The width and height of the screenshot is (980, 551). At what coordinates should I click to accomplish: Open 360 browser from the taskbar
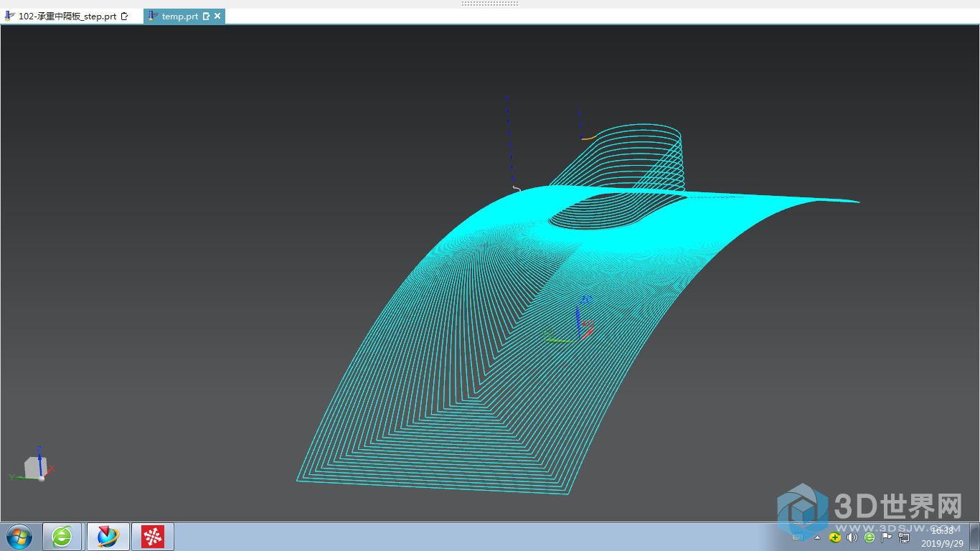pyautogui.click(x=63, y=536)
